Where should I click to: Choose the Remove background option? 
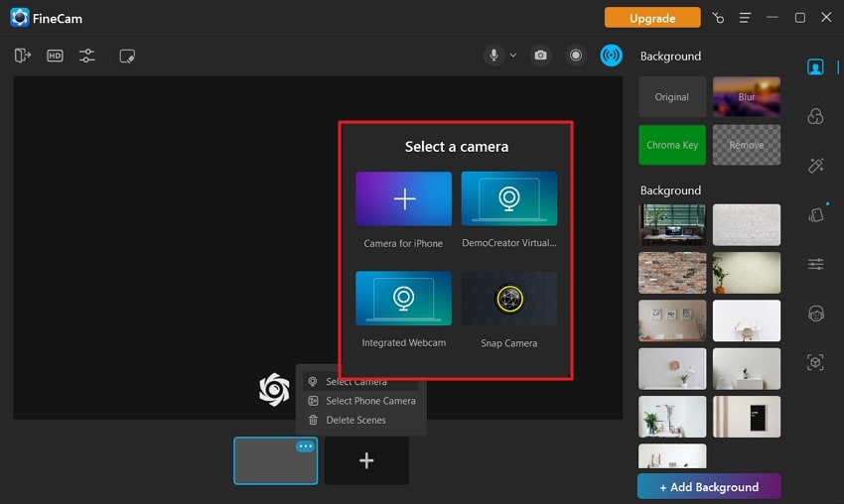747,145
